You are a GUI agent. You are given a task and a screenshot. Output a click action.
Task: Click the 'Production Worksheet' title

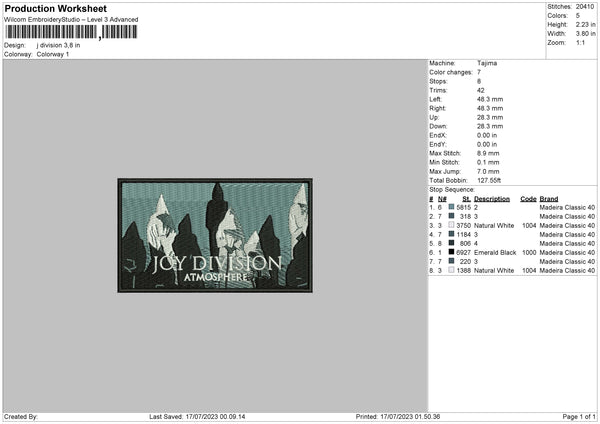coord(55,8)
